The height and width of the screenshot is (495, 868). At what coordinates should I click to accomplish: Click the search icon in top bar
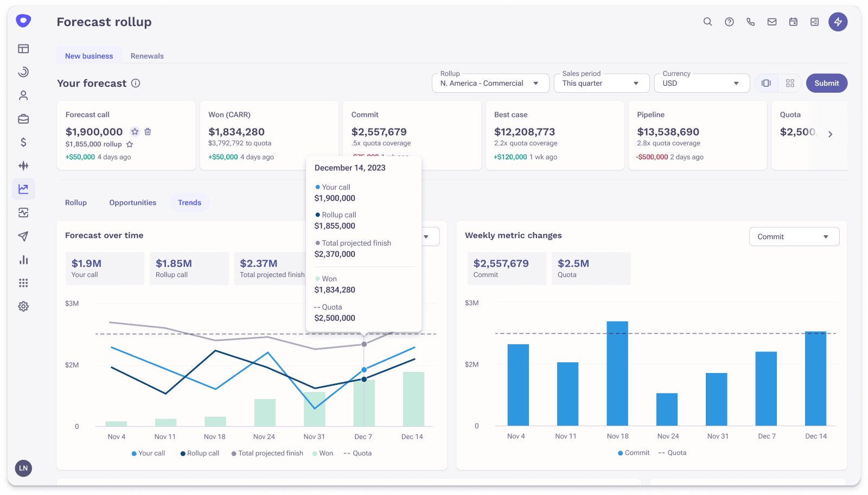[x=707, y=22]
